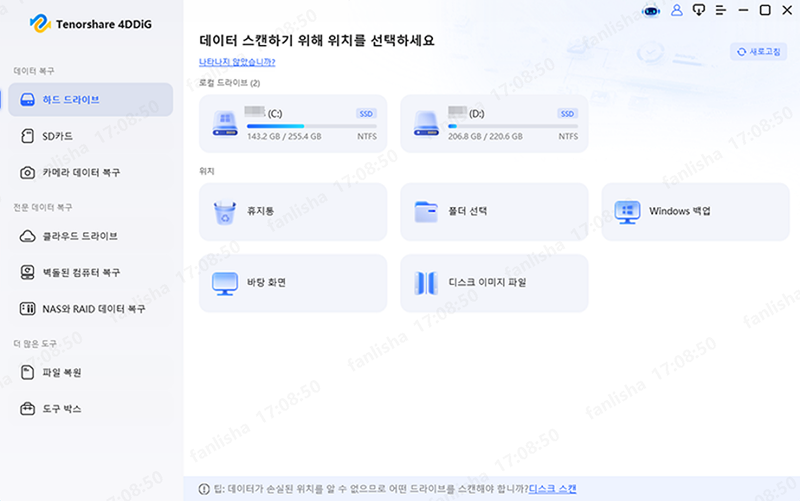Click the tip info icon
Image resolution: width=800 pixels, height=501 pixels.
pos(204,489)
